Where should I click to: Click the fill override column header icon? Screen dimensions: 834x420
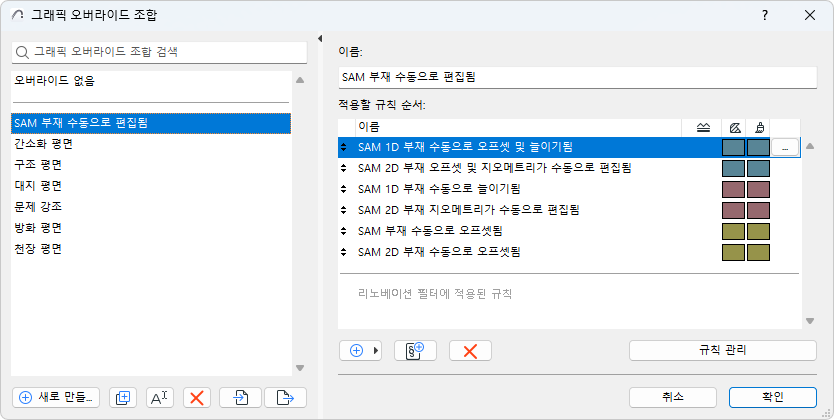(x=735, y=127)
